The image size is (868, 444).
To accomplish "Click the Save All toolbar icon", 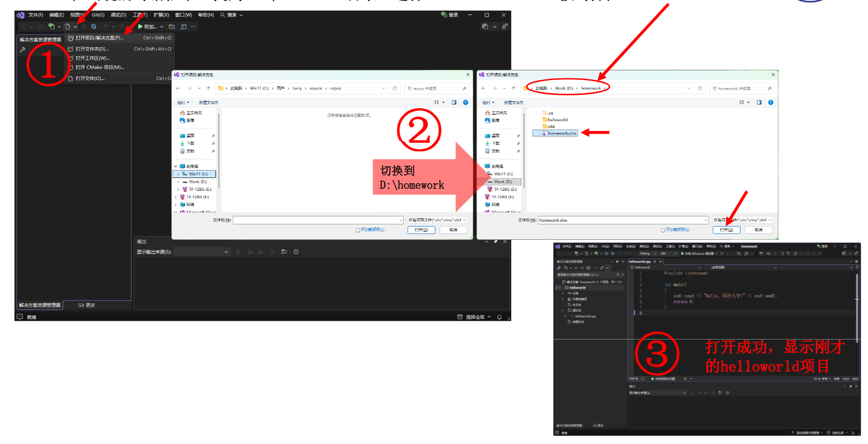I will tap(94, 27).
